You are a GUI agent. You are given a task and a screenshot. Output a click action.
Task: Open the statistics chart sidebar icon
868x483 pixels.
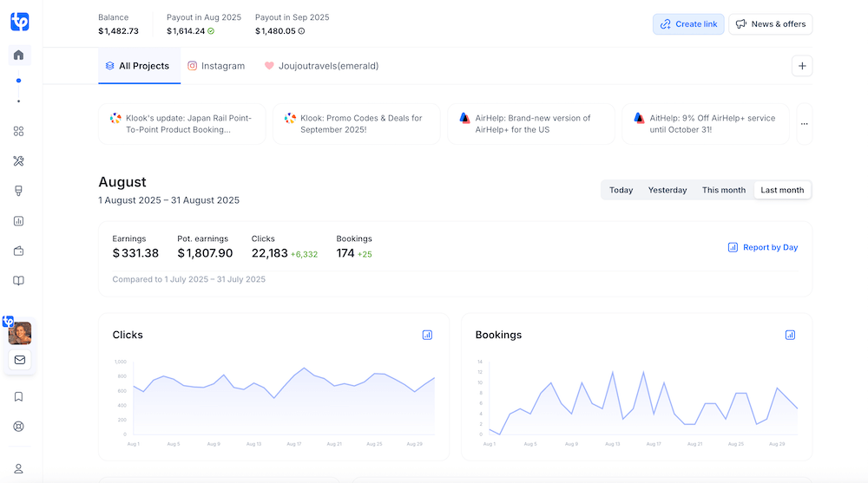[18, 221]
